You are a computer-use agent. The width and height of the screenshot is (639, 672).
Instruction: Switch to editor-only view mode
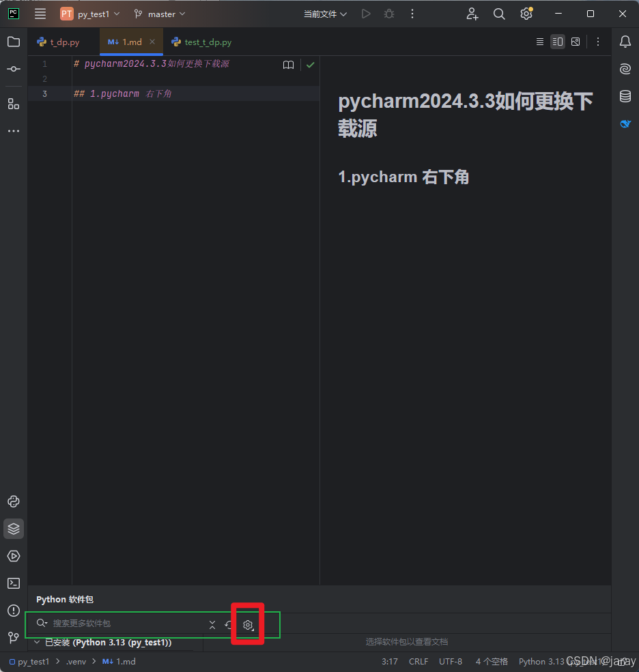tap(540, 42)
